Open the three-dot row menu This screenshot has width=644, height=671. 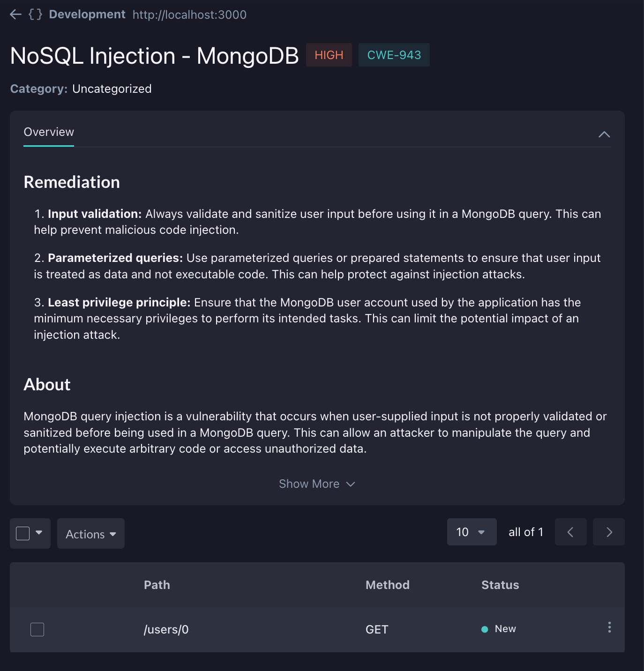(609, 627)
